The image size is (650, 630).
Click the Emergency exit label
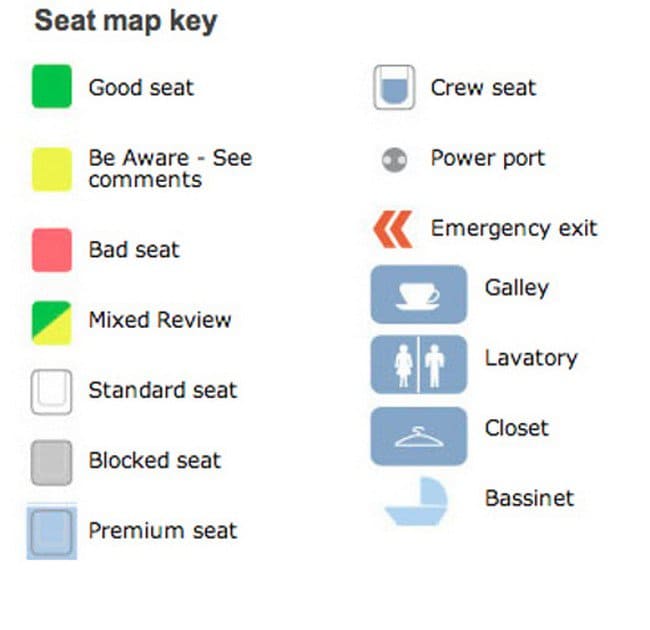tap(513, 228)
